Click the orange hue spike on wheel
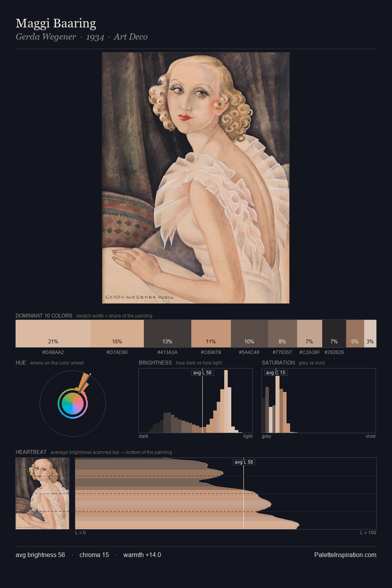Viewport: 392px width, 588px height. pos(83,382)
